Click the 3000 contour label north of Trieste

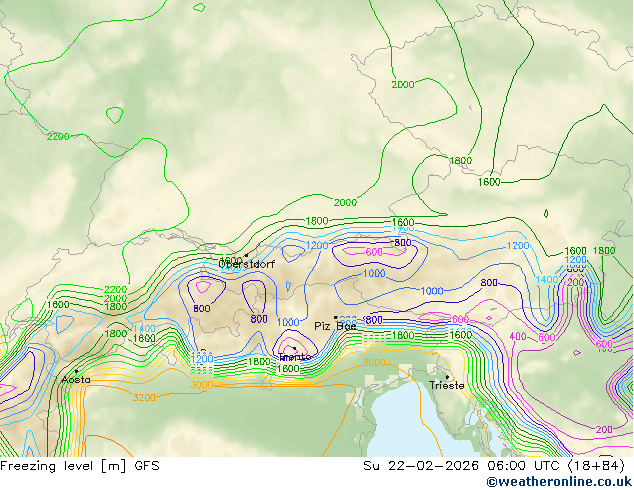[x=374, y=363]
